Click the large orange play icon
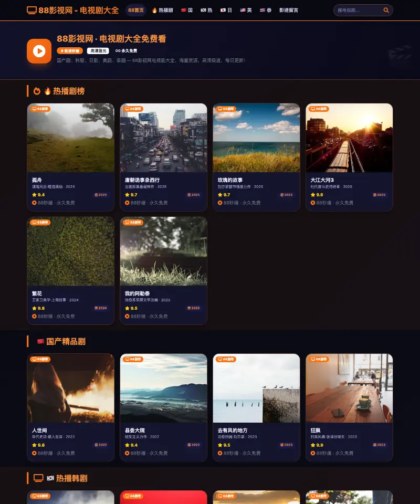Screen dimensions: 420x504 39,51
